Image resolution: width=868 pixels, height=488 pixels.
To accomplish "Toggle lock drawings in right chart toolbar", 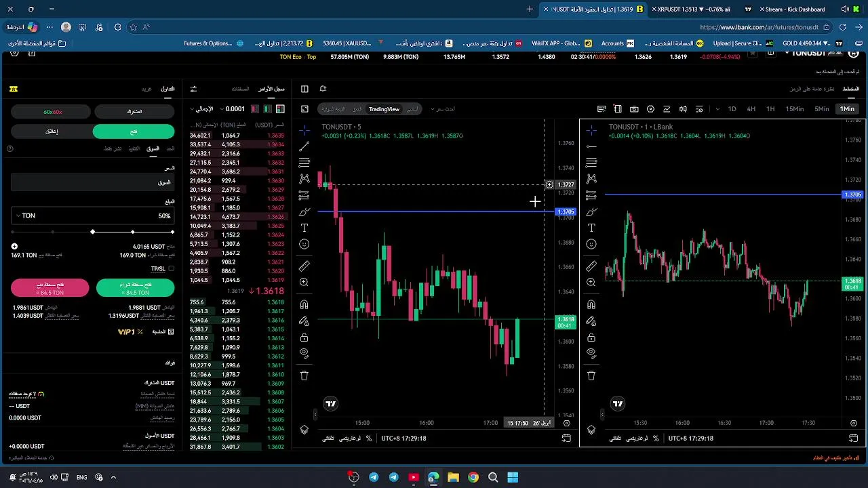I will pos(591,338).
